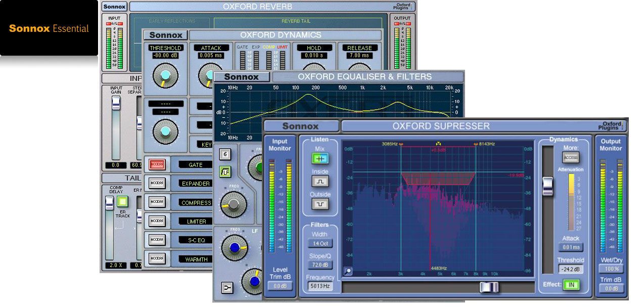Image resolution: width=644 pixels, height=307 pixels.
Task: Click the comp delay value 2.0 X
Action: coord(116,266)
